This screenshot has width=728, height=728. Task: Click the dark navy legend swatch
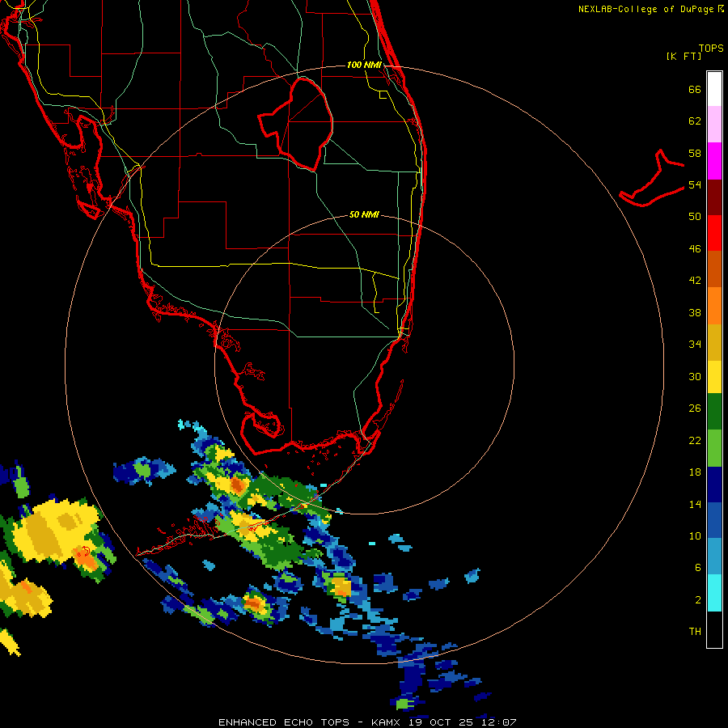[714, 485]
